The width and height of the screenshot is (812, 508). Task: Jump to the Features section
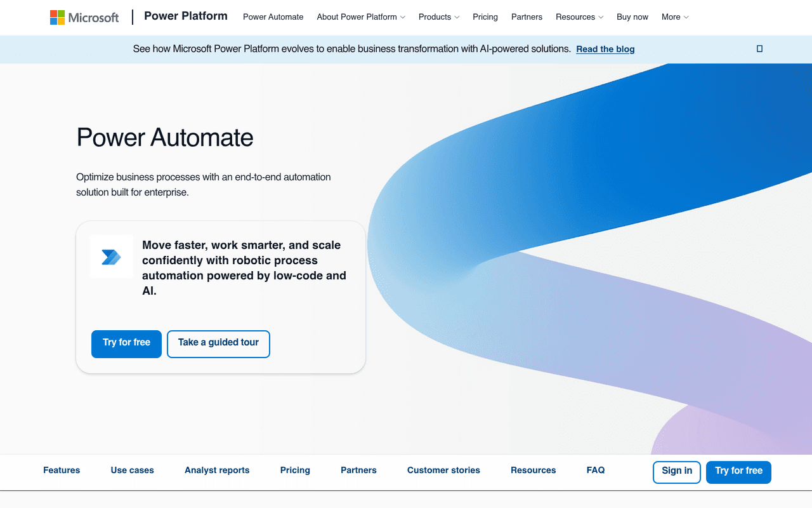62,471
